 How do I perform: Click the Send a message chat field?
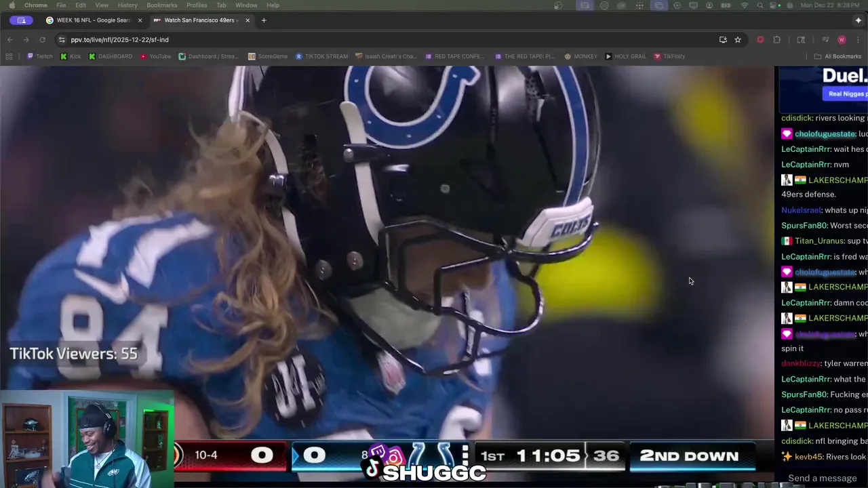click(822, 478)
